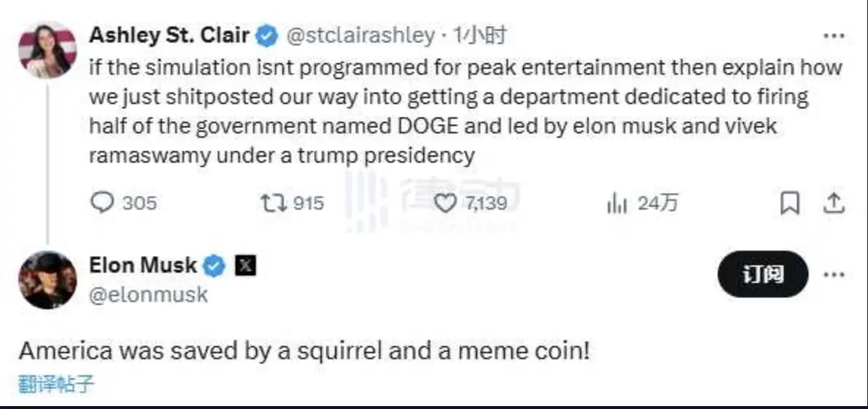This screenshot has height=409, width=868.
Task: Share Ashley St. Clair's post
Action: point(834,203)
